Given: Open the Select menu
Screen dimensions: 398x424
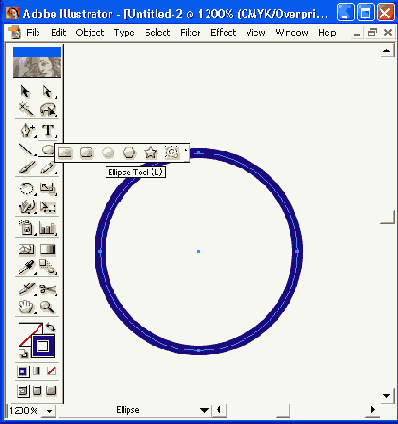Looking at the screenshot, I should point(158,33).
